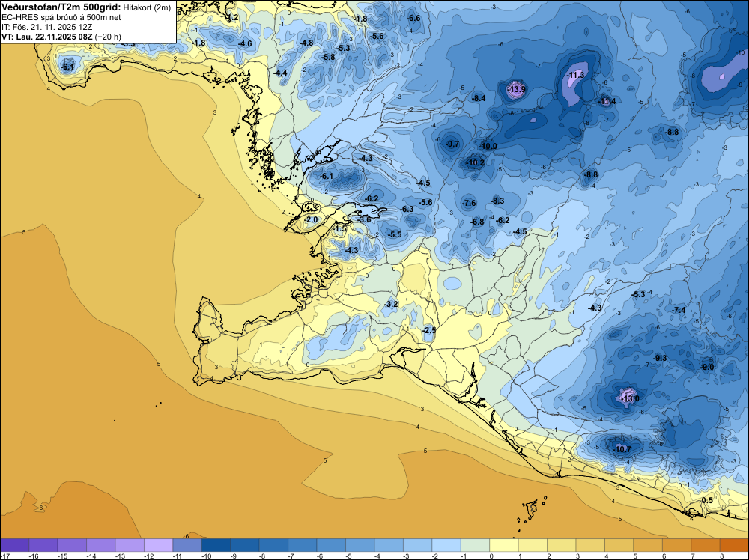Select the -4.8 temperature label

point(306,43)
